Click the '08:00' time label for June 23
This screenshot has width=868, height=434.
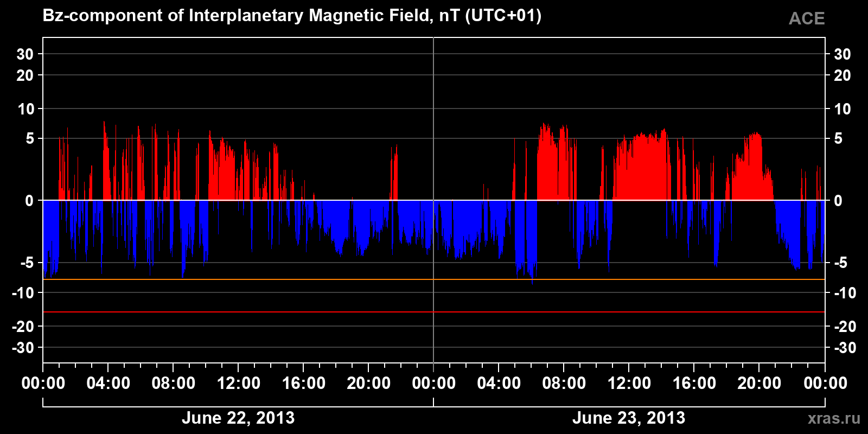(x=564, y=384)
